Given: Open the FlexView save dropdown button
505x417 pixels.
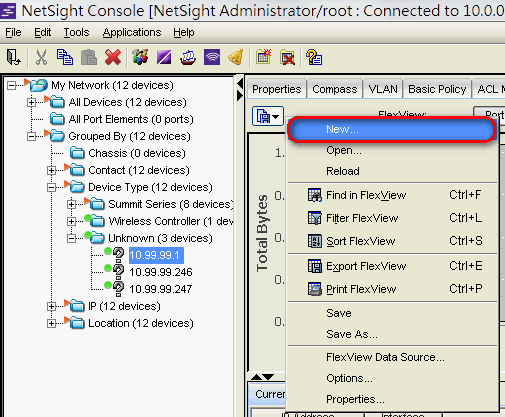Looking at the screenshot, I should (268, 116).
